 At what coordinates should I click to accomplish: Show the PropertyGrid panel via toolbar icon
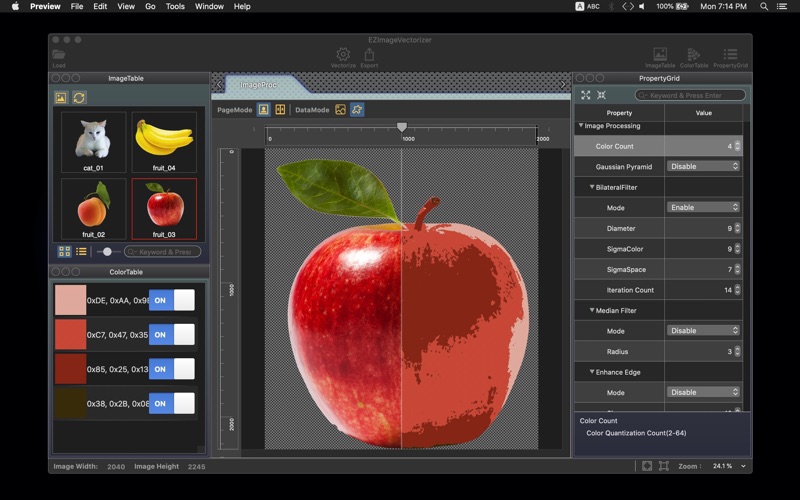tap(730, 54)
